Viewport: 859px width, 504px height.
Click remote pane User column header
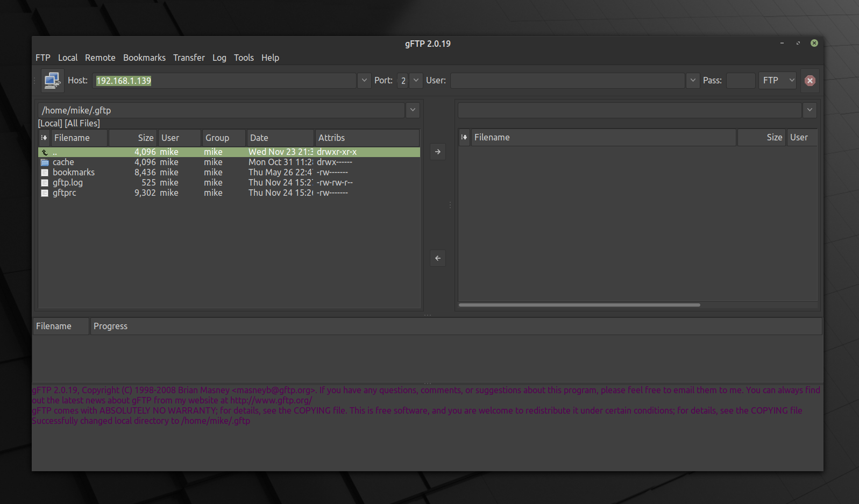(802, 137)
